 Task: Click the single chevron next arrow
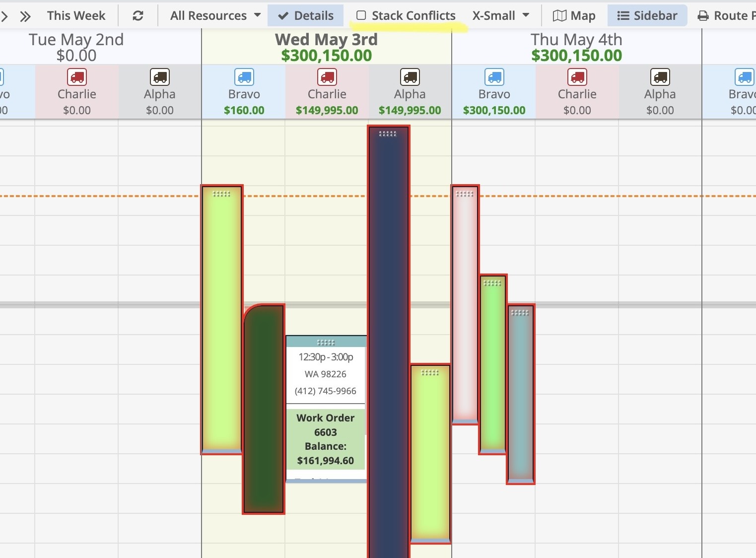point(5,16)
